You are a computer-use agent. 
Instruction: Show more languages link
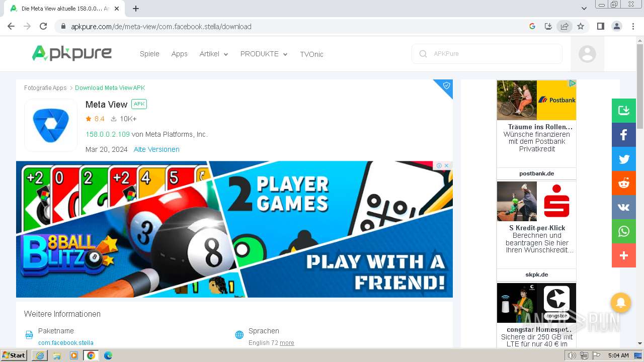[x=287, y=343]
